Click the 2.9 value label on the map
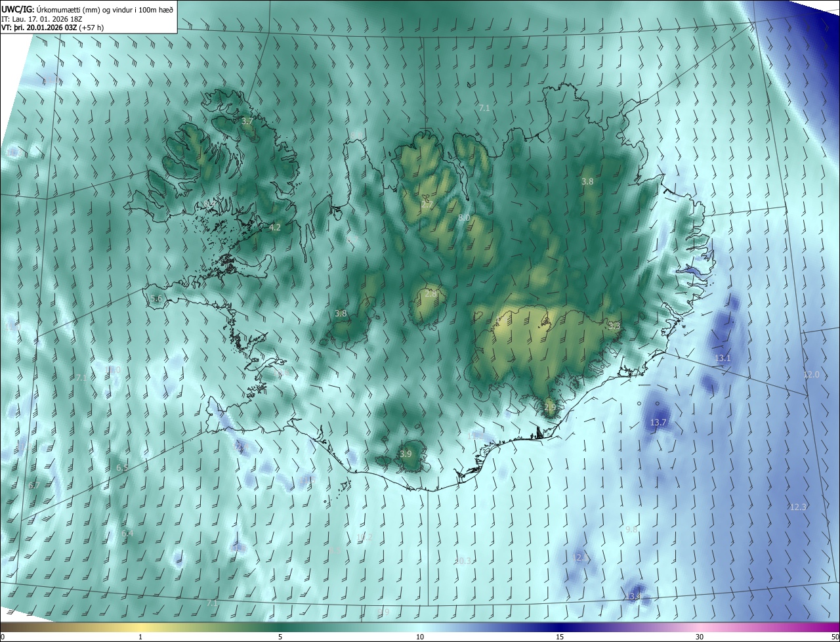840x642 pixels. coord(550,408)
